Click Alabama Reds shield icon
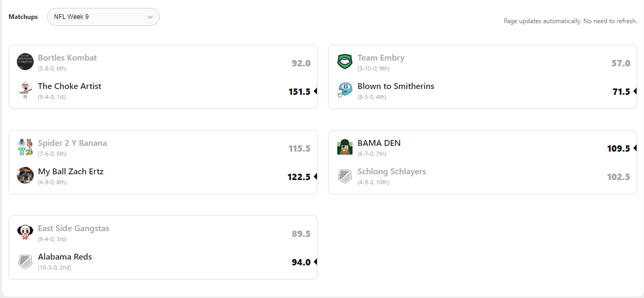644x298 pixels. (25, 261)
